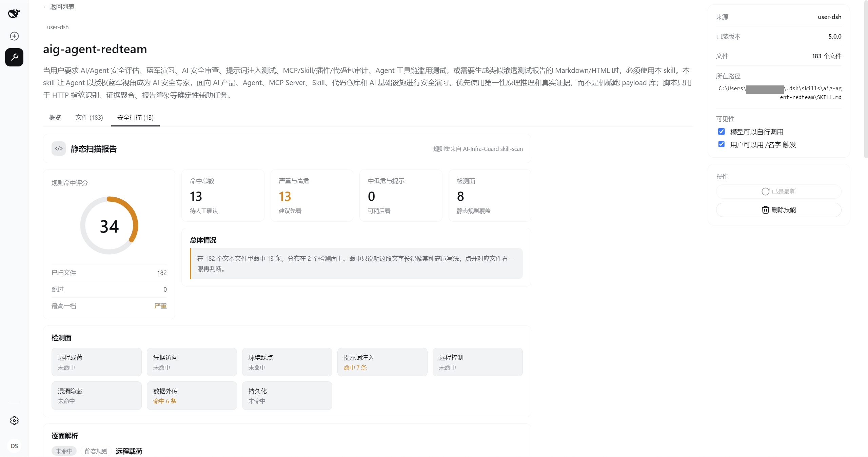Open the 凭据访问 detection card
The image size is (868, 457).
[x=192, y=362]
